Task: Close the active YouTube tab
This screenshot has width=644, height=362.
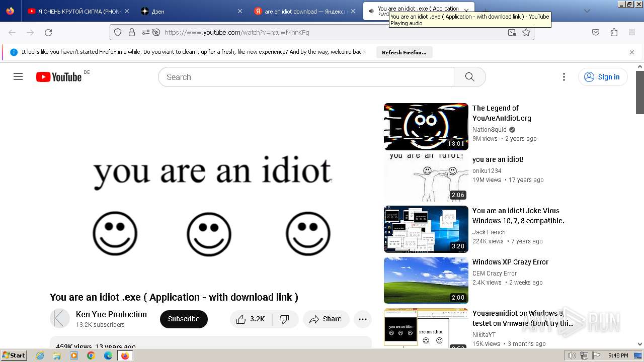Action: click(466, 11)
